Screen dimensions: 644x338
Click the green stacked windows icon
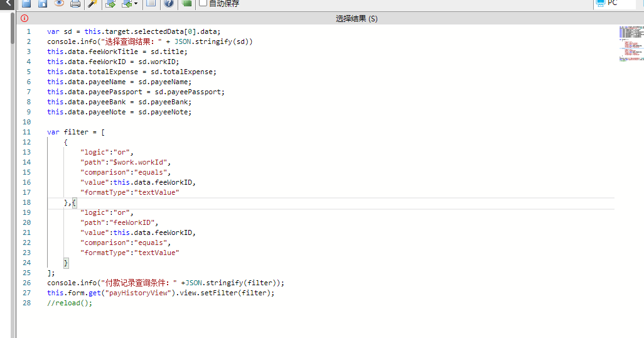187,3
